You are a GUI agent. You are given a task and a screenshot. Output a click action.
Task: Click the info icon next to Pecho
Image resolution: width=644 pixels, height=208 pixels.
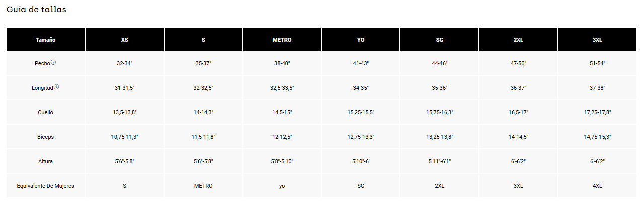(x=53, y=63)
